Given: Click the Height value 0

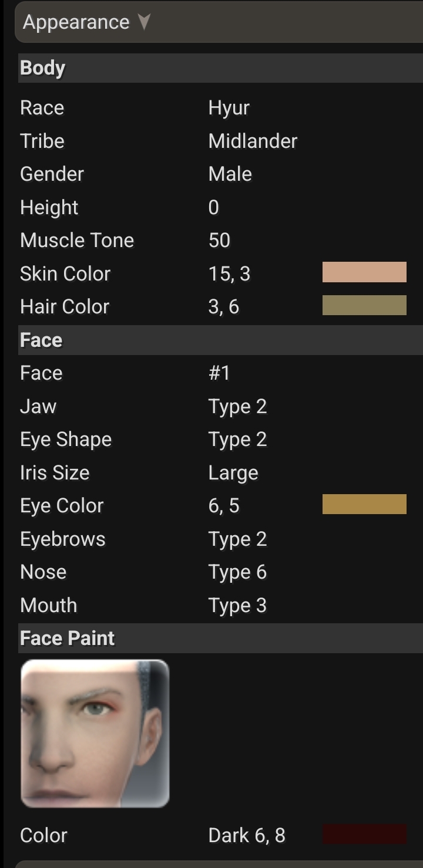Looking at the screenshot, I should click(213, 207).
